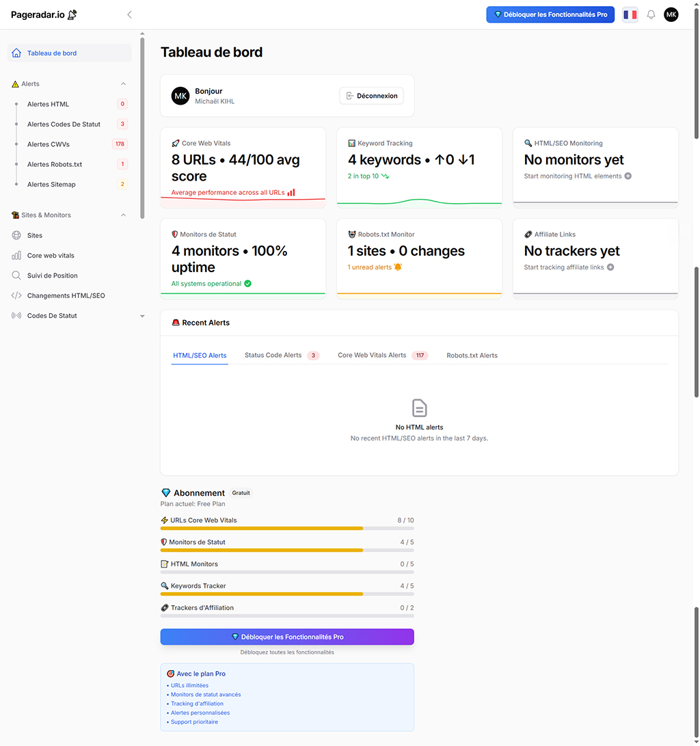Image resolution: width=700 pixels, height=746 pixels.
Task: Open the French flag language selector
Action: pos(630,14)
